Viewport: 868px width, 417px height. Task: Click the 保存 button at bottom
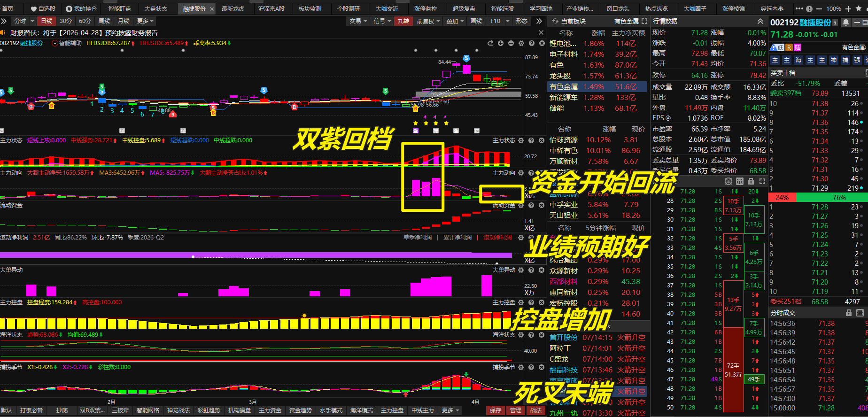496,410
